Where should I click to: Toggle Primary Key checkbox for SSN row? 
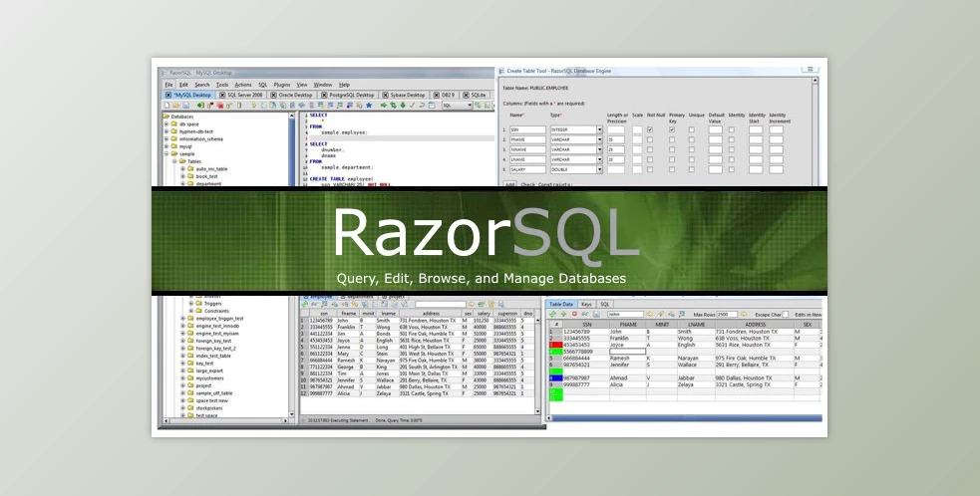[672, 129]
